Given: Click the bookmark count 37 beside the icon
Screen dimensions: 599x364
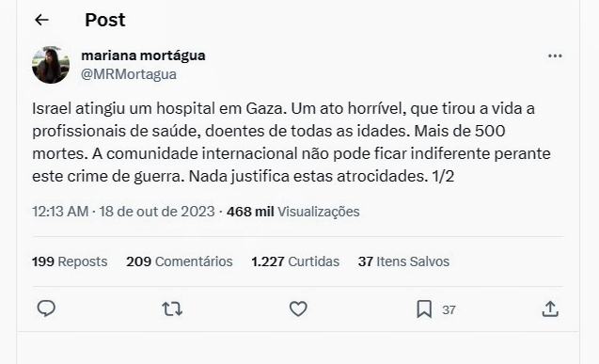Looking at the screenshot, I should [449, 309].
